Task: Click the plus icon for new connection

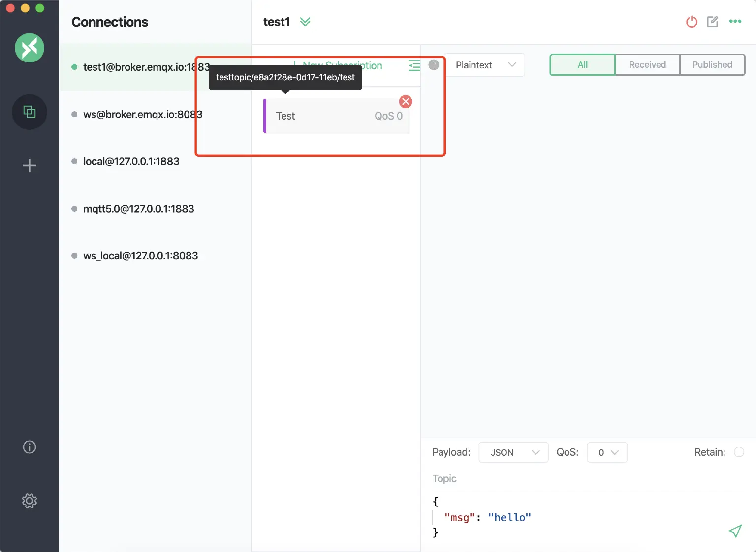Action: click(x=30, y=165)
